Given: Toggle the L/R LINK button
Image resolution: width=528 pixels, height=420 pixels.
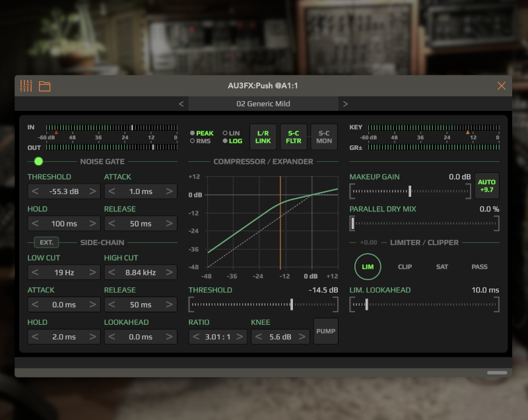Looking at the screenshot, I should click(x=263, y=137).
